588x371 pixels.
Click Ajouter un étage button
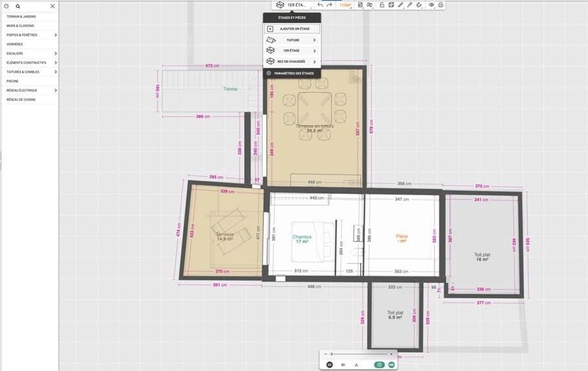click(x=292, y=29)
